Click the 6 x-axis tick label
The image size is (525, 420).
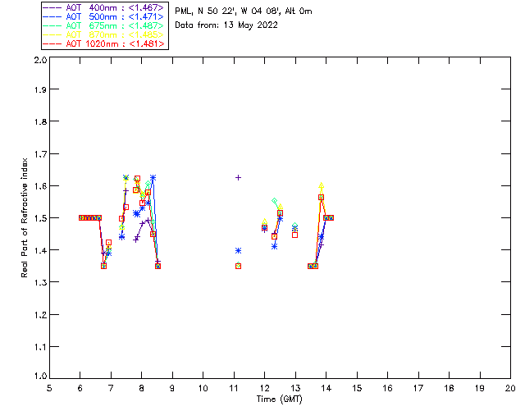[x=80, y=388]
